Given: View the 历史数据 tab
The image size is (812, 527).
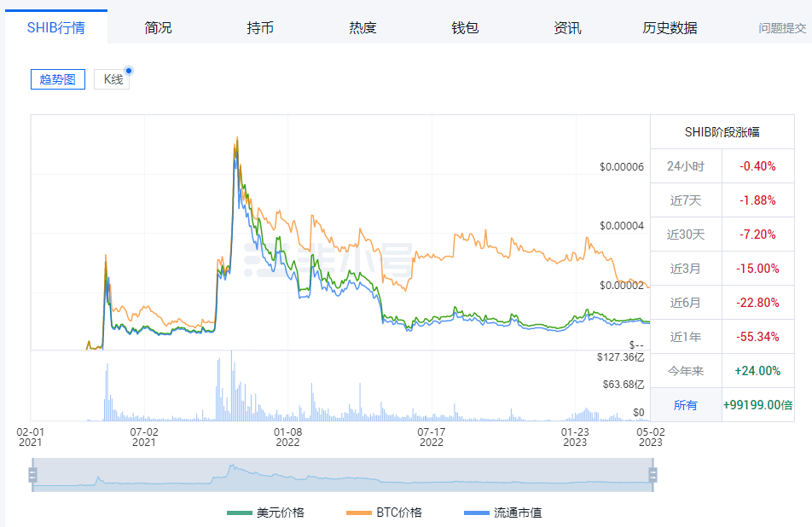Looking at the screenshot, I should [670, 27].
